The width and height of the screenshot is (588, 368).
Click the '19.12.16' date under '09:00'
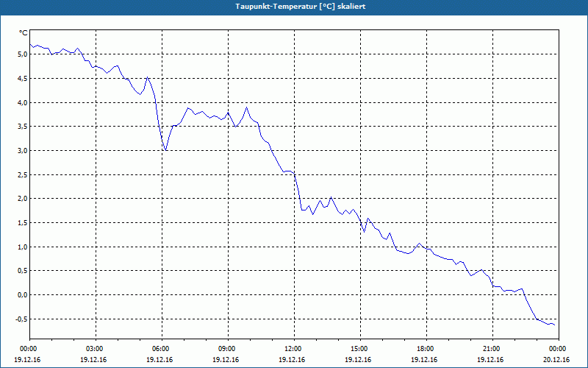[x=226, y=360]
